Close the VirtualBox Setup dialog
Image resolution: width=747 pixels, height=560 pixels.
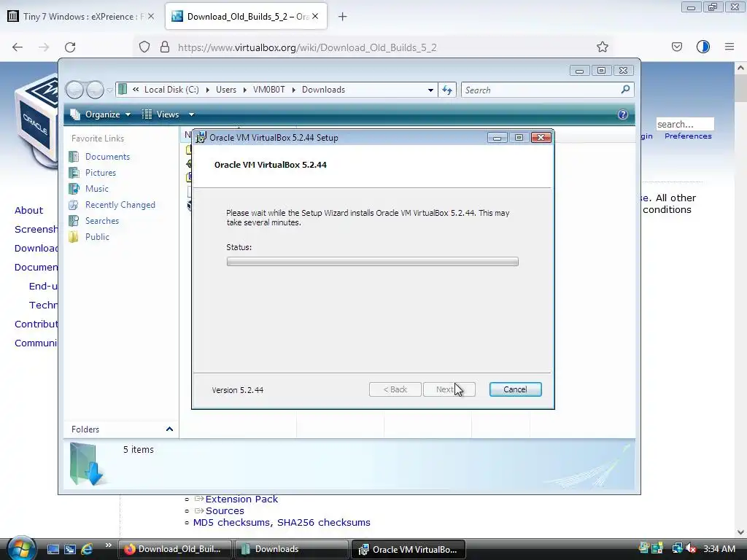[x=541, y=138]
